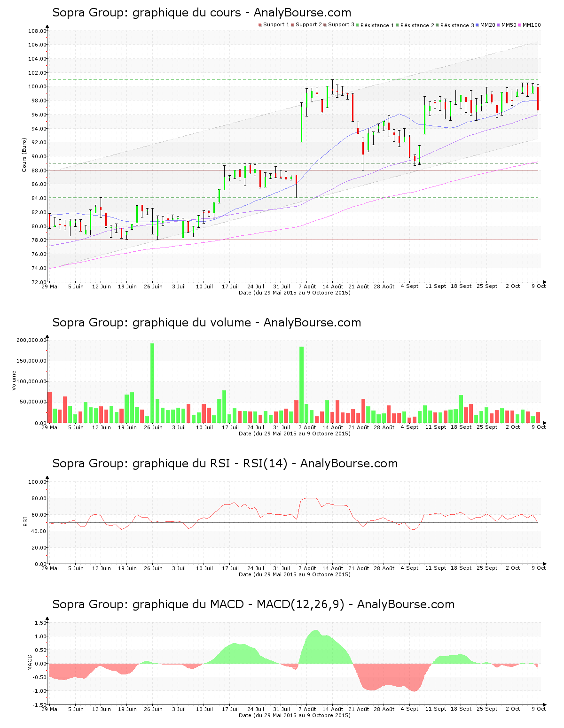Click '7 Août' date under price chart
The image size is (564, 728).
pyautogui.click(x=307, y=287)
